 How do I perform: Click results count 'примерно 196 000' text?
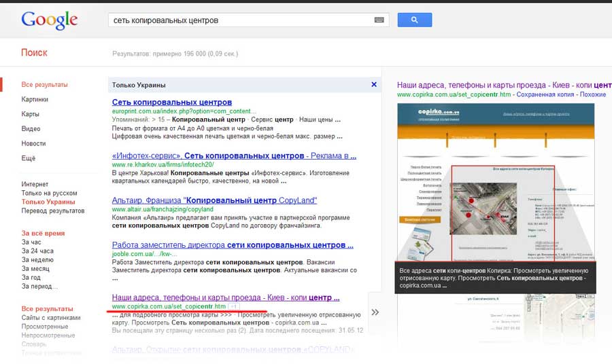pyautogui.click(x=175, y=54)
